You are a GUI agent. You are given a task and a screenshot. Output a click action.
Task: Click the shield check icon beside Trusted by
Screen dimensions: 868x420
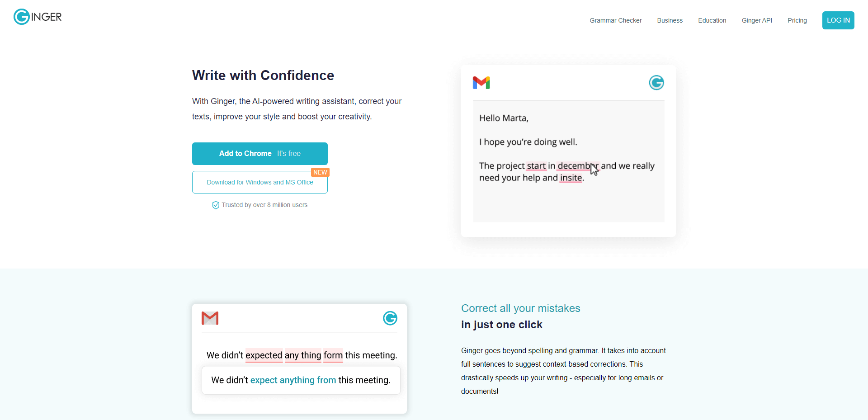coord(216,205)
